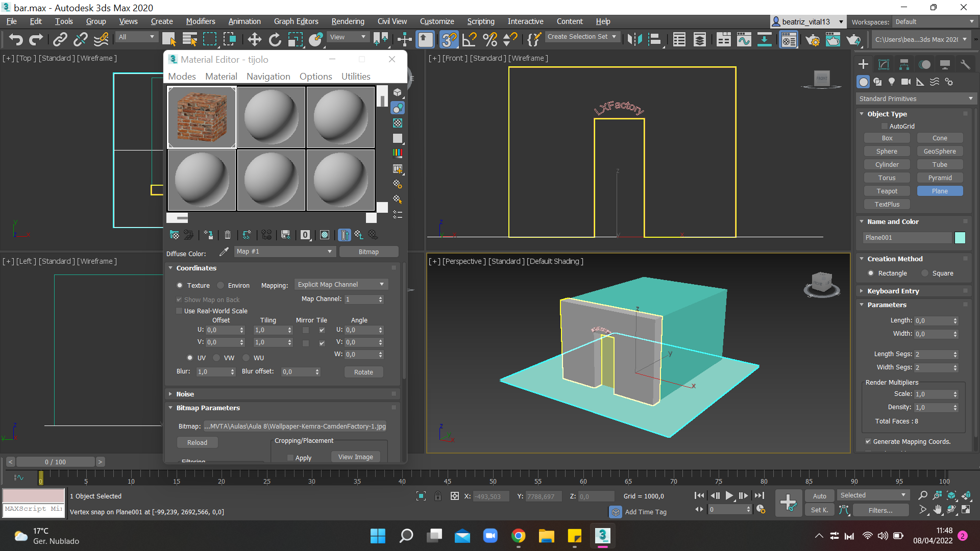Toggle the 3D Snaps button
The width and height of the screenshot is (980, 551).
[449, 39]
